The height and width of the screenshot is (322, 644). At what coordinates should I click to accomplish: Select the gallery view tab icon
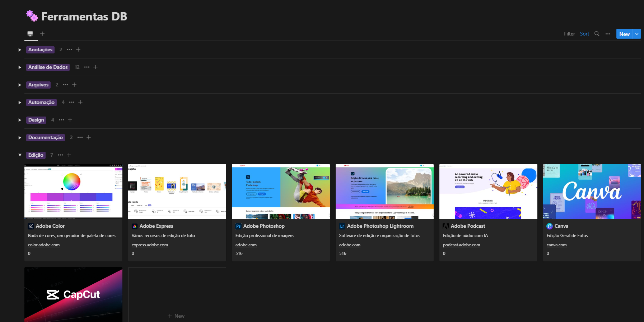pyautogui.click(x=31, y=34)
